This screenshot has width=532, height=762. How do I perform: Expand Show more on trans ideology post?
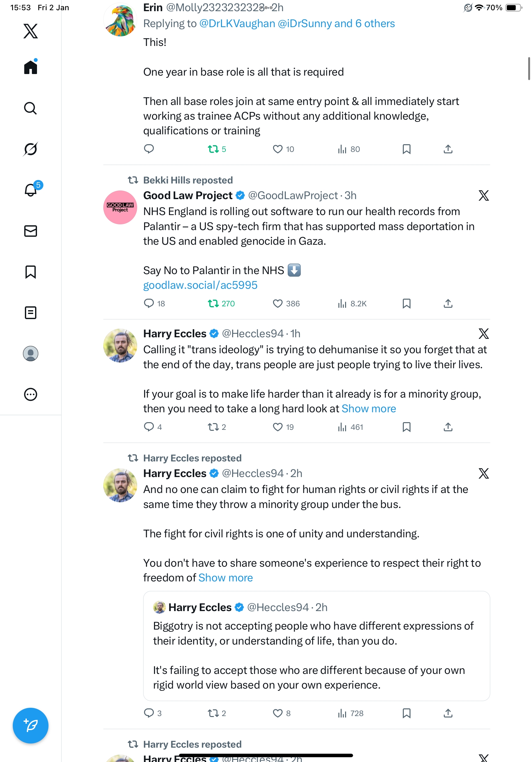(368, 408)
